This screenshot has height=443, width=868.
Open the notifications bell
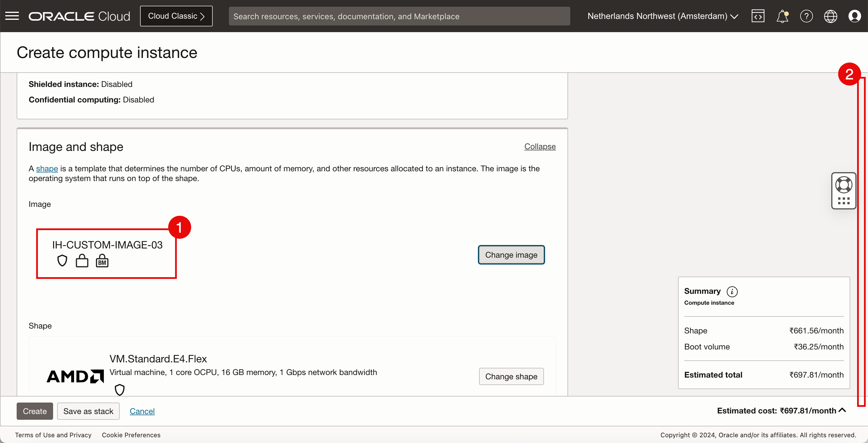tap(782, 16)
